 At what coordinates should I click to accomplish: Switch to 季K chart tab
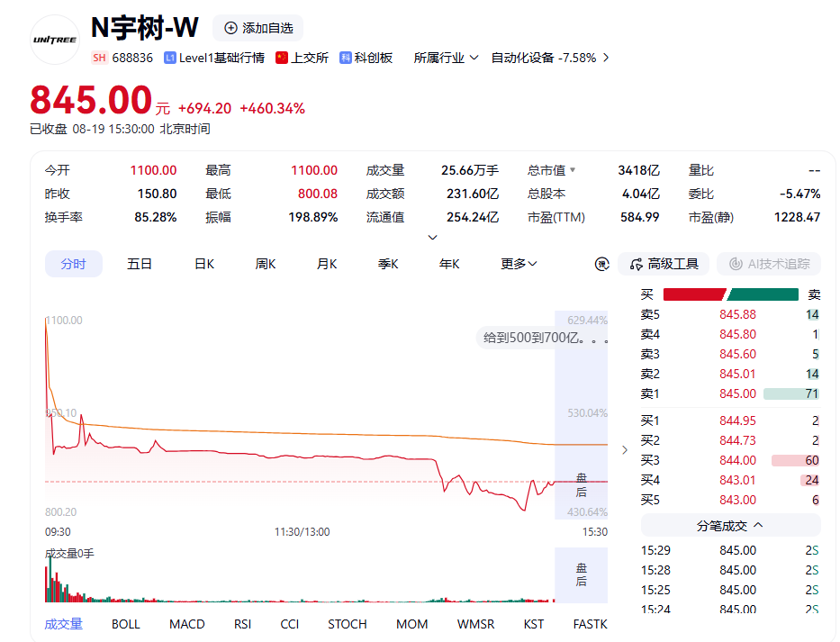[388, 264]
